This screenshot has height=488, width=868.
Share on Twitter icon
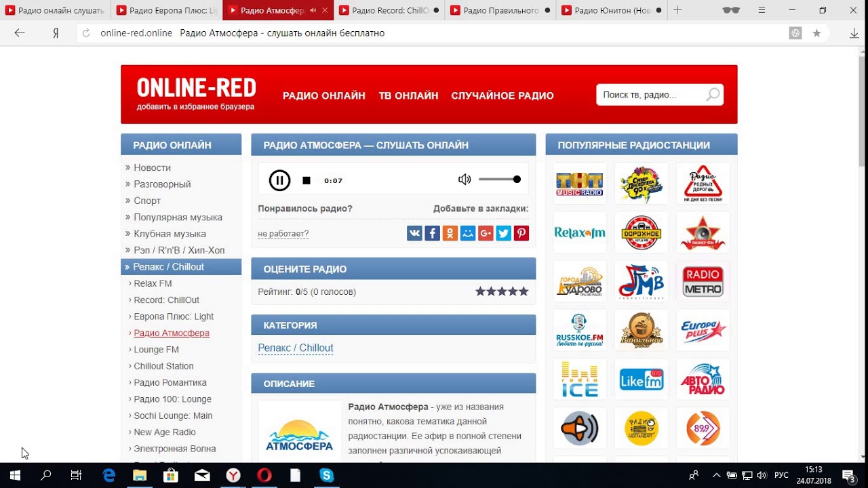(x=503, y=233)
